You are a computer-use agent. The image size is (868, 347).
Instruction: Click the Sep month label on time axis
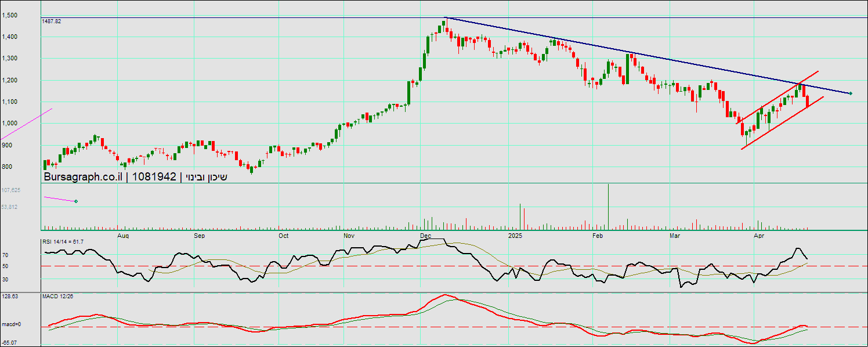click(199, 236)
